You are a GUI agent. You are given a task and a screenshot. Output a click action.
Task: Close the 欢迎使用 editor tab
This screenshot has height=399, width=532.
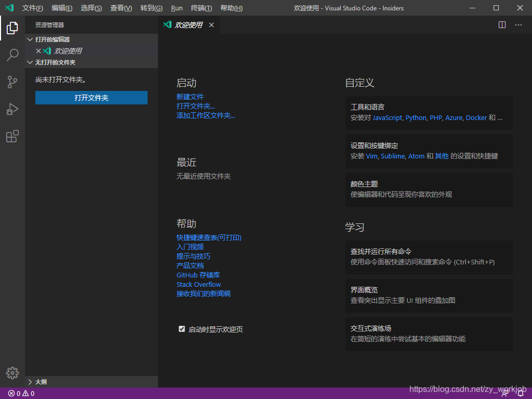211,25
